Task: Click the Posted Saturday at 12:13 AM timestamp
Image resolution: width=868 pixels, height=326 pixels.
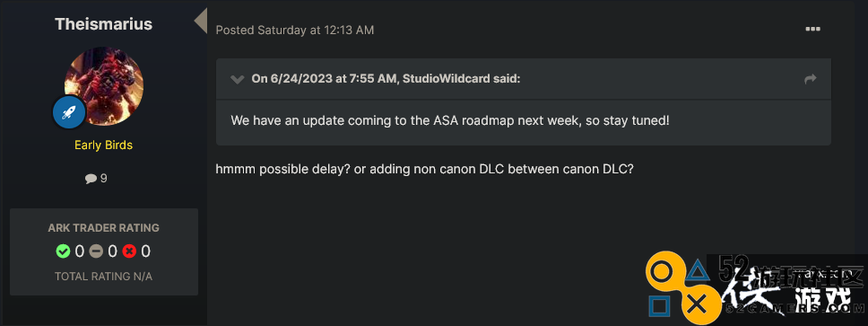Action: [295, 30]
